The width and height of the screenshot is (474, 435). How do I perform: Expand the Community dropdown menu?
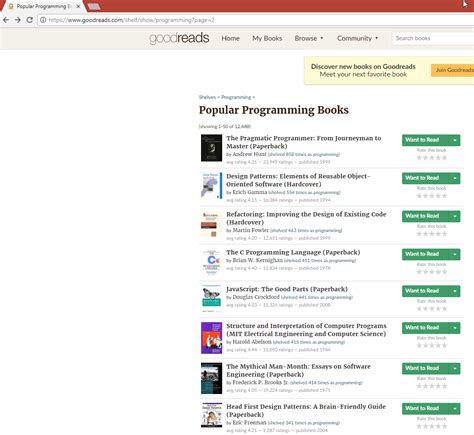(357, 38)
